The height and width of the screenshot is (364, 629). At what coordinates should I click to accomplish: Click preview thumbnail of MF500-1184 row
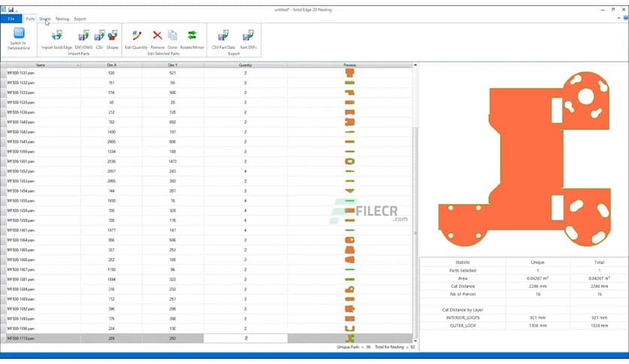(x=350, y=289)
